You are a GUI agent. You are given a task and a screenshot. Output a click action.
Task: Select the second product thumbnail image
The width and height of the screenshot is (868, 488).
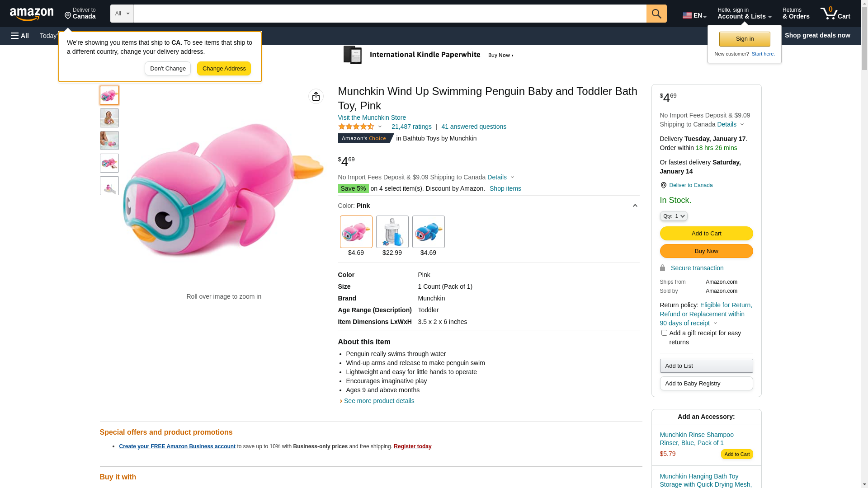click(109, 118)
